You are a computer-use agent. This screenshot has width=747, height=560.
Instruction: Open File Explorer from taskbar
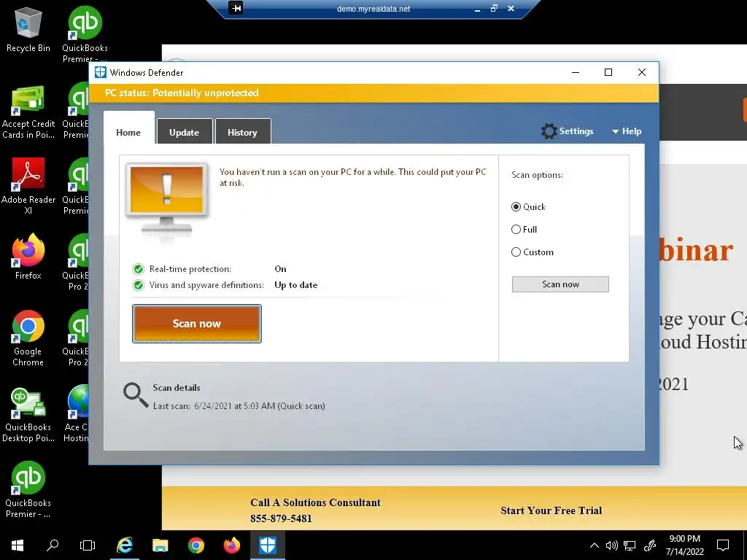pyautogui.click(x=160, y=545)
